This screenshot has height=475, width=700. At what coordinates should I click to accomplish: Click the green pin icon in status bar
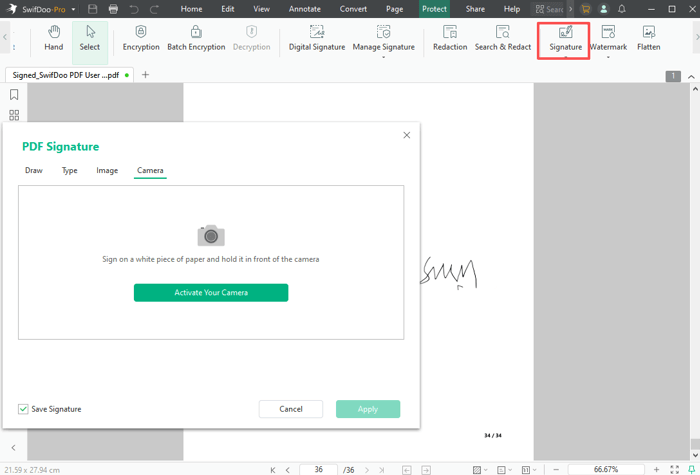click(691, 469)
